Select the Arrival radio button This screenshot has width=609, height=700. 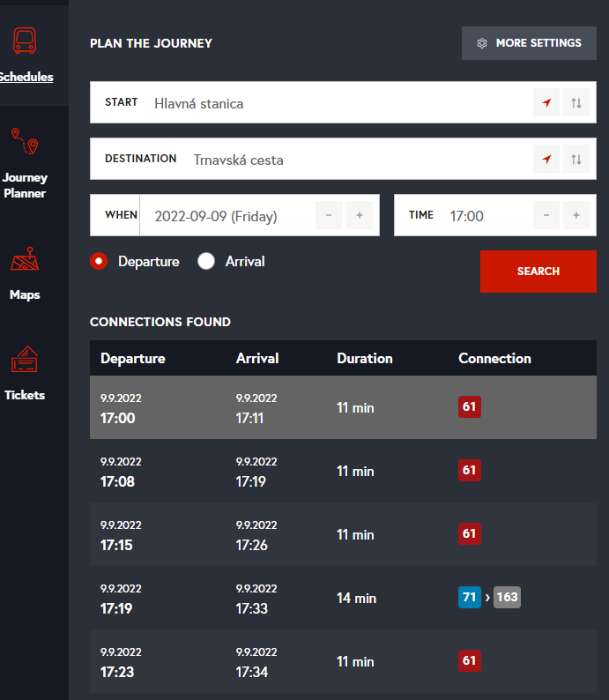point(206,261)
